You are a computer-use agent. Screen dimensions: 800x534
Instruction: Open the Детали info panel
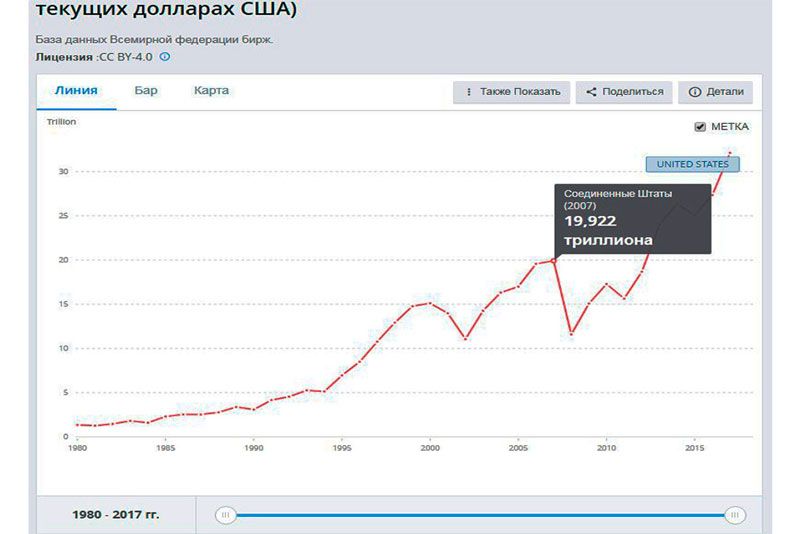[715, 92]
